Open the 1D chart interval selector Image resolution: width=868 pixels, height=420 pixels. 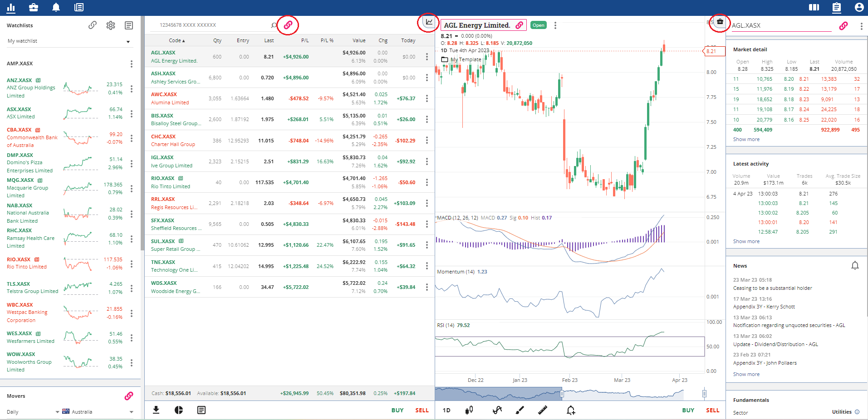coord(446,410)
